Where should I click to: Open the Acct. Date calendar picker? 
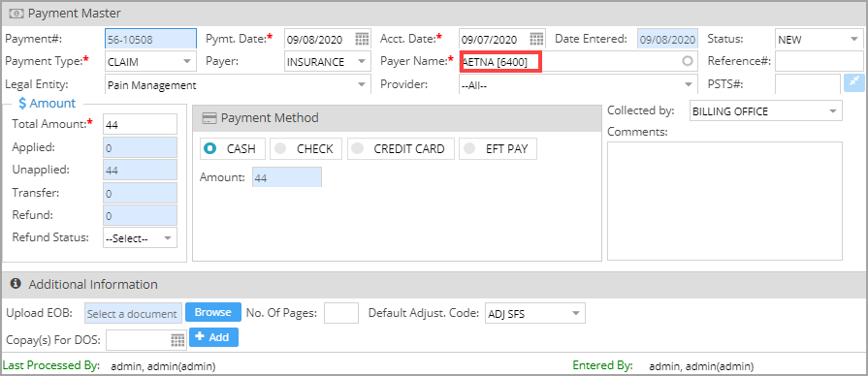tap(536, 40)
